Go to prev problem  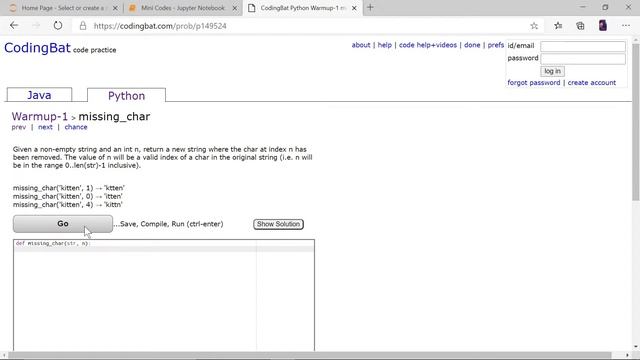coord(19,127)
